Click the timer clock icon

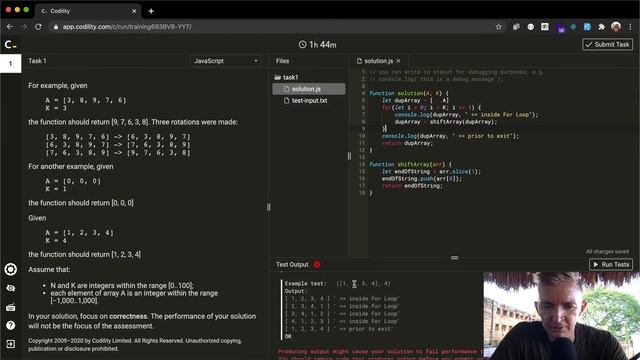[x=302, y=44]
